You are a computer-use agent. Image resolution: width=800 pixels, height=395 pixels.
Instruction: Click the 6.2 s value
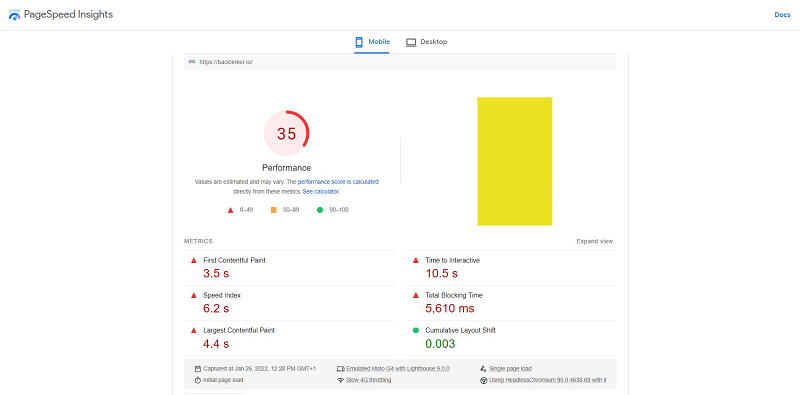[x=216, y=308]
